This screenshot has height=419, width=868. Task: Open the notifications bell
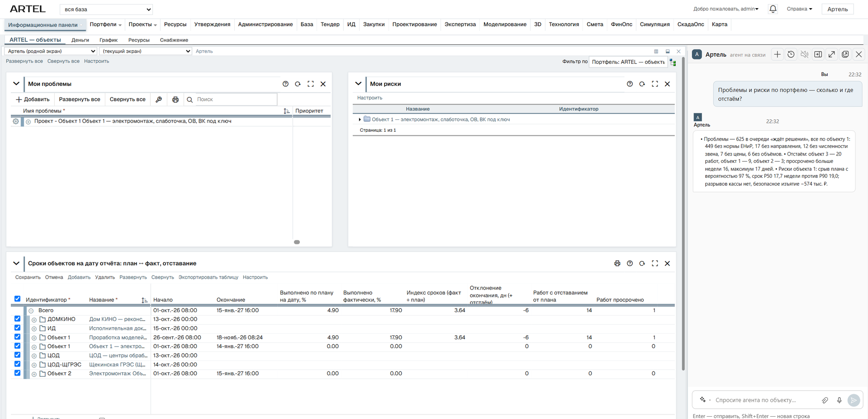(773, 9)
